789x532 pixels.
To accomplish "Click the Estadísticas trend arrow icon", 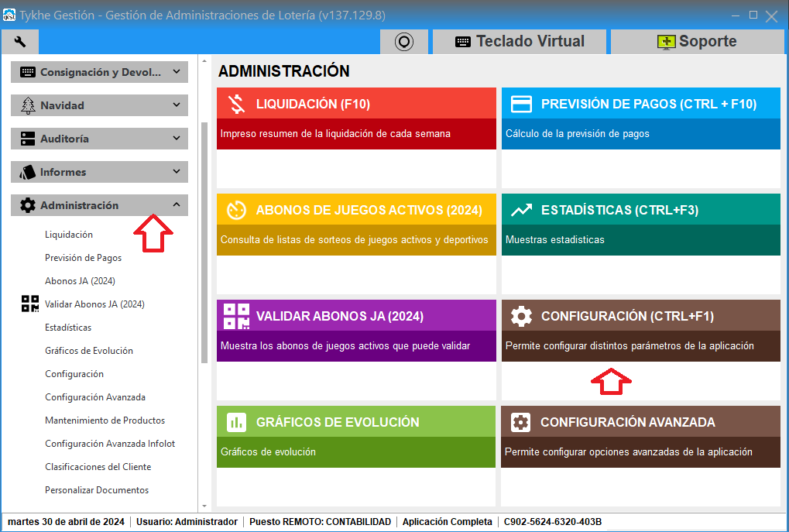I will coord(521,210).
